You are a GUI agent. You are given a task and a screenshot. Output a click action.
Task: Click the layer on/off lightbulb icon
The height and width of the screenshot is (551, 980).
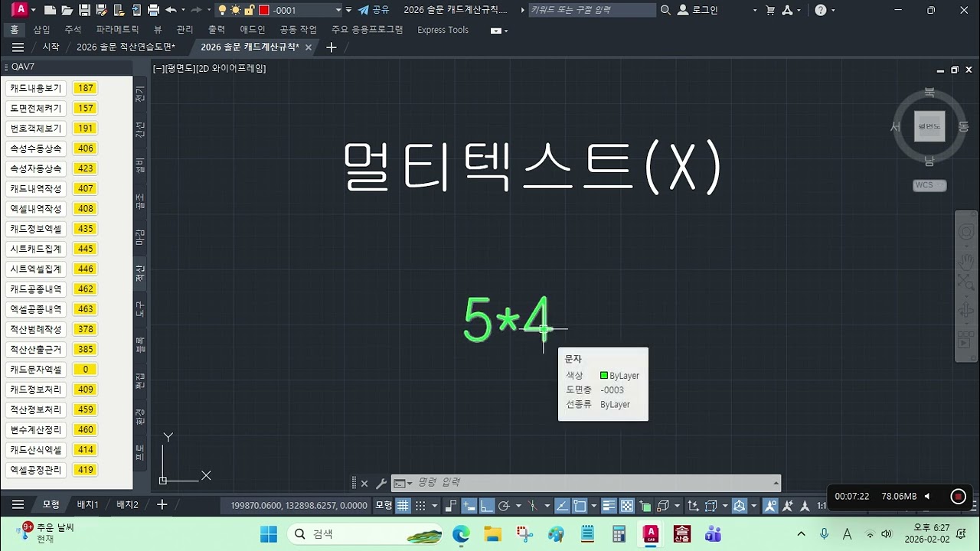[x=223, y=10]
